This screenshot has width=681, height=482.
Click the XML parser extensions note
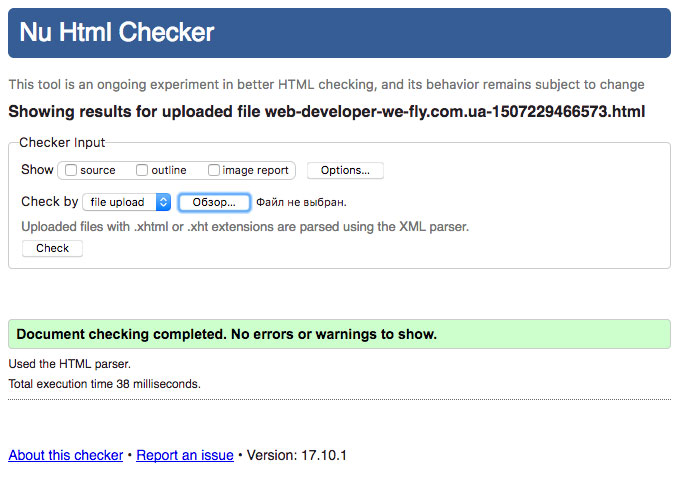[245, 227]
